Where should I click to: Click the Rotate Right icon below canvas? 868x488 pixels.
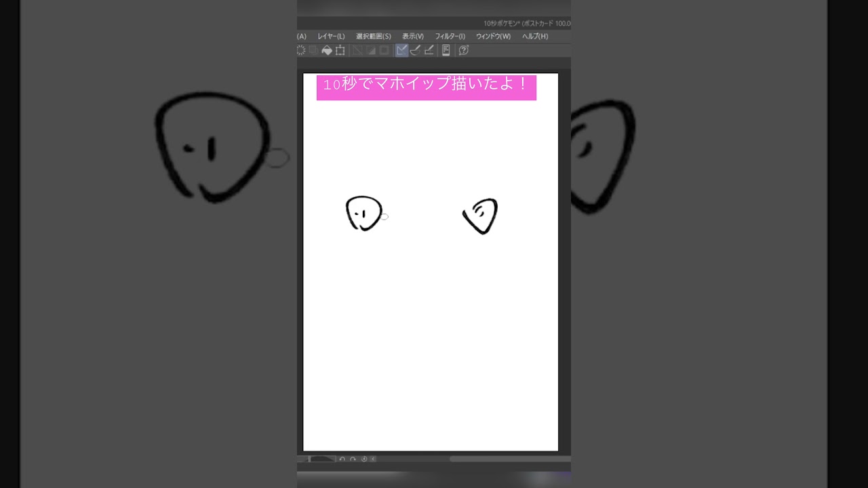tap(353, 459)
